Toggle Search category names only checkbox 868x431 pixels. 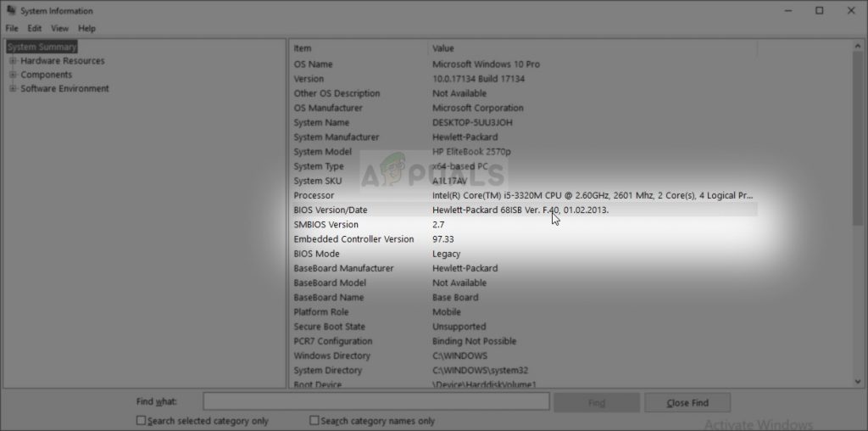pyautogui.click(x=314, y=421)
